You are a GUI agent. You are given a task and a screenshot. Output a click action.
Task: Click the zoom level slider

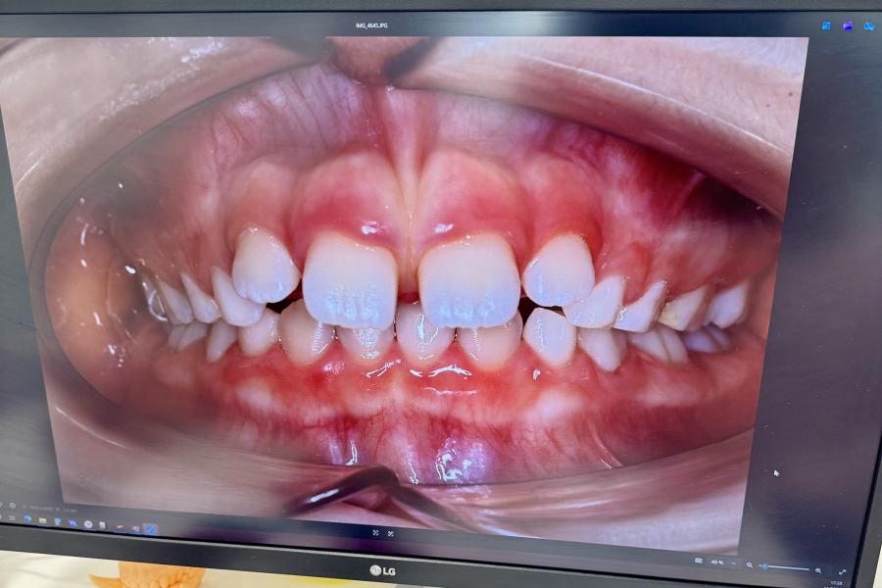[784, 567]
